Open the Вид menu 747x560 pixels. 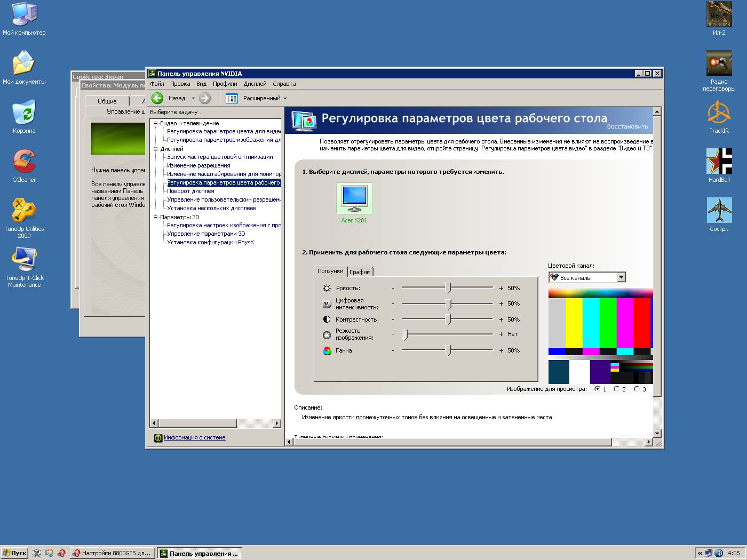click(201, 84)
